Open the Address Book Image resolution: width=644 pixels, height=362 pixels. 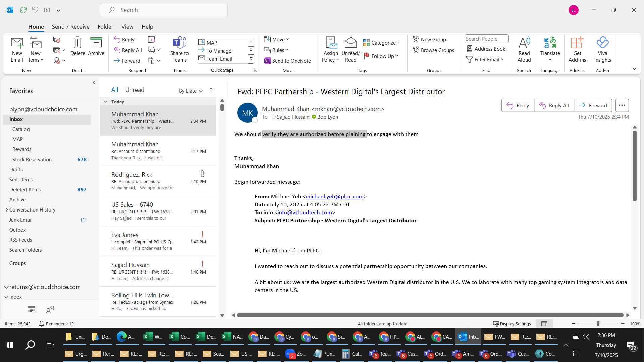(486, 49)
